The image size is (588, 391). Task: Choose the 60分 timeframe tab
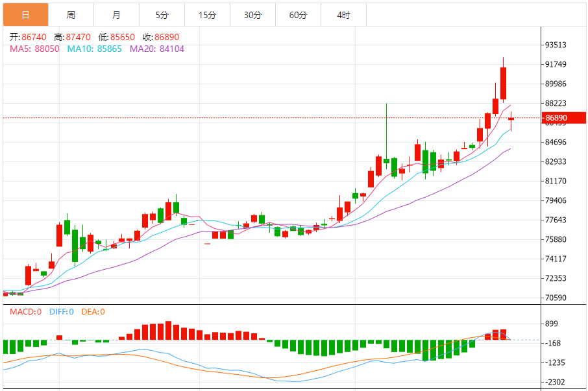[x=298, y=14]
